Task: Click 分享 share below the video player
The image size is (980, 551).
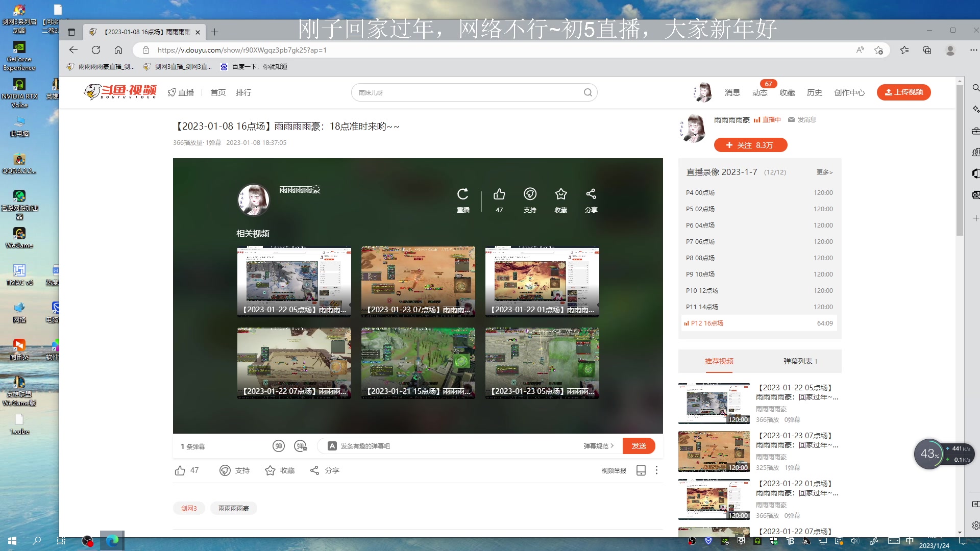Action: (x=314, y=470)
